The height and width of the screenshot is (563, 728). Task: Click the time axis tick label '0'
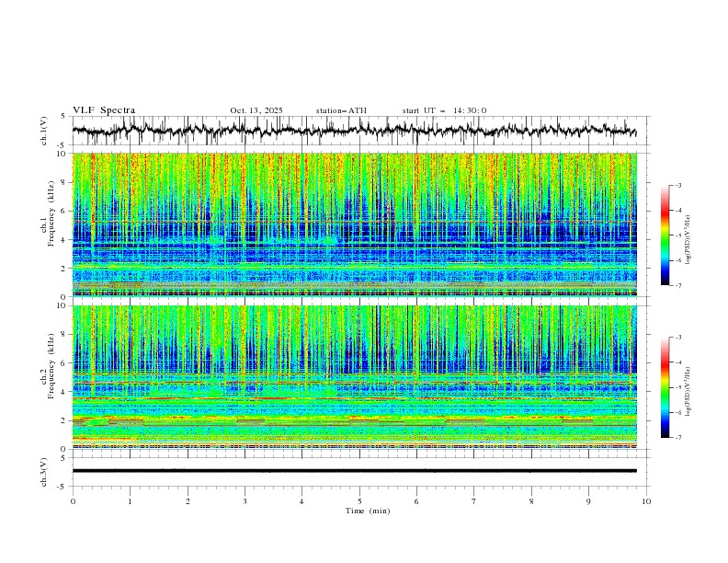(x=73, y=501)
